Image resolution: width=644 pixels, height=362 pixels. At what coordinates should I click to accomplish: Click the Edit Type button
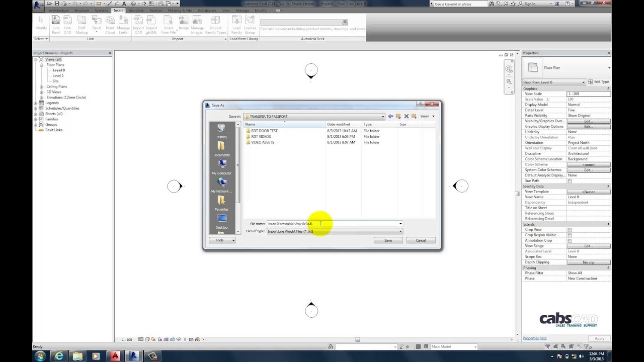pyautogui.click(x=599, y=82)
